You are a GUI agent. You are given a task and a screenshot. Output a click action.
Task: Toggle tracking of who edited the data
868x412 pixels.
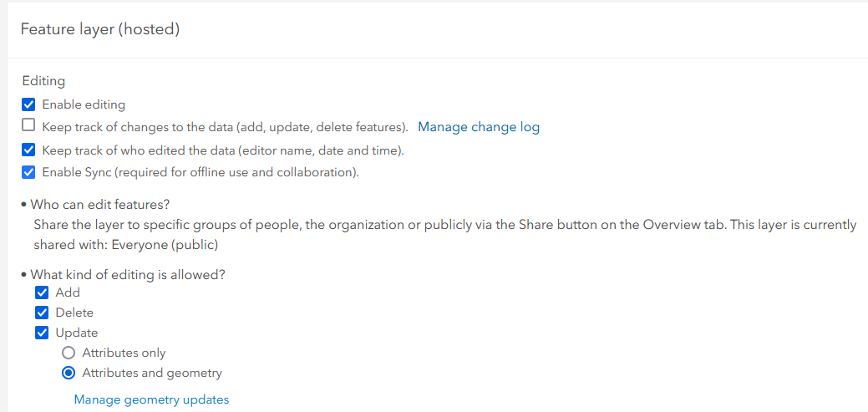tap(28, 150)
